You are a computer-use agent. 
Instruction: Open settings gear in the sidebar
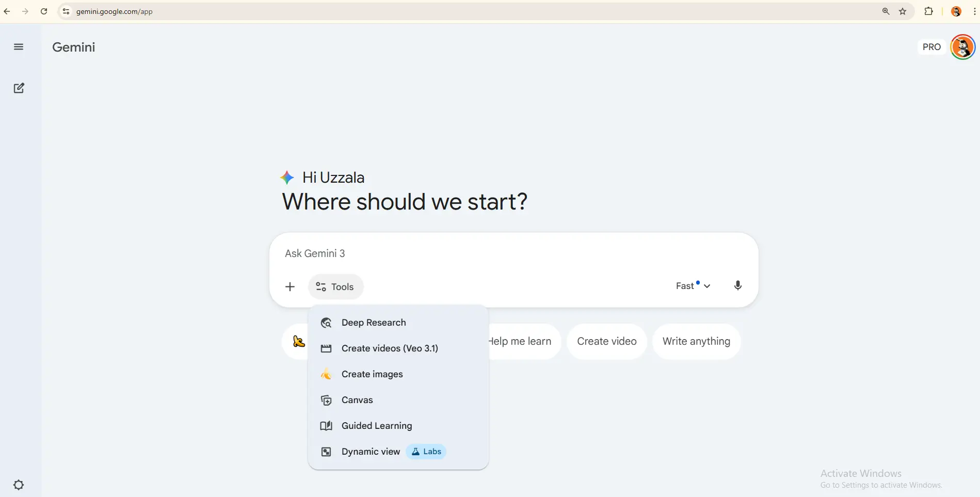[x=19, y=485]
